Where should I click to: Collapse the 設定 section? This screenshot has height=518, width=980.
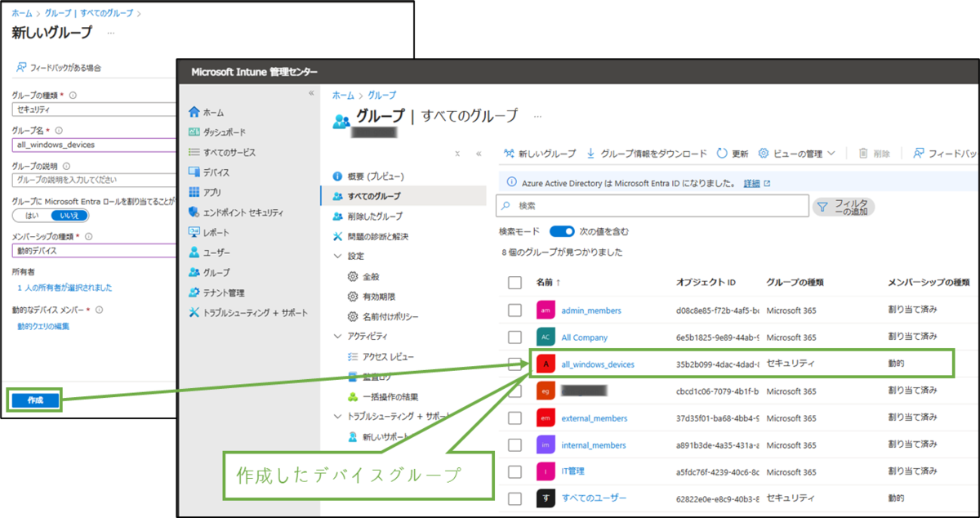click(x=339, y=256)
